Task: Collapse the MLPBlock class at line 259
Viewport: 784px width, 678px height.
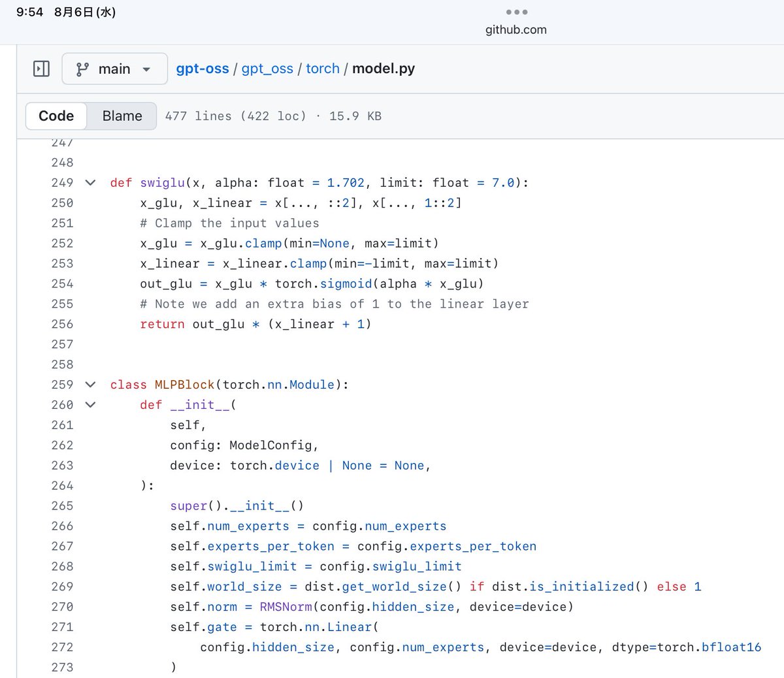Action: point(91,385)
